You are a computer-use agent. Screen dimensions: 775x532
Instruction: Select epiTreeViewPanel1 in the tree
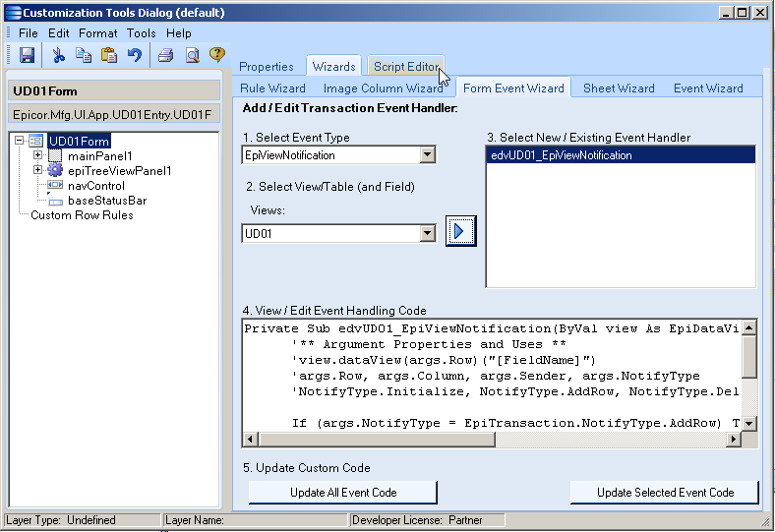120,171
